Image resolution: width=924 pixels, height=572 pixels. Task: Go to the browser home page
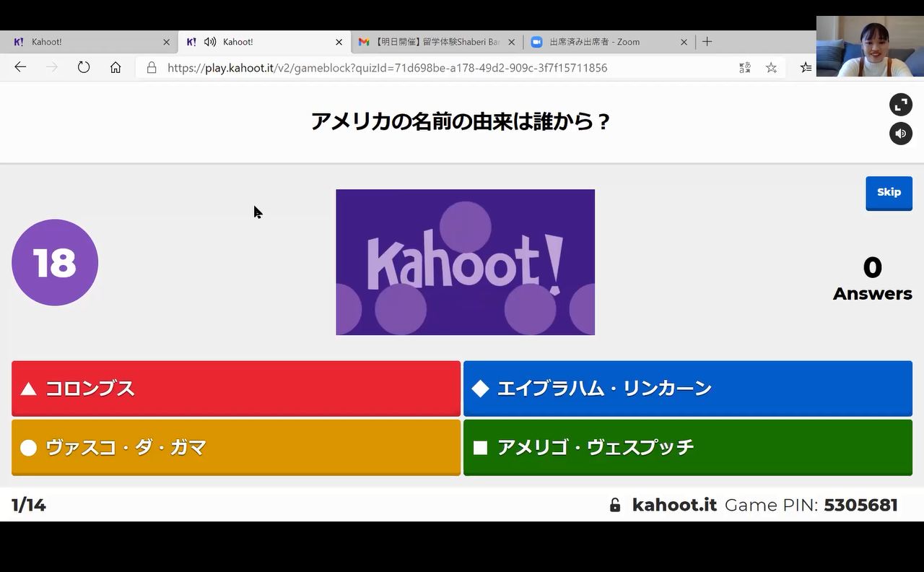(115, 67)
